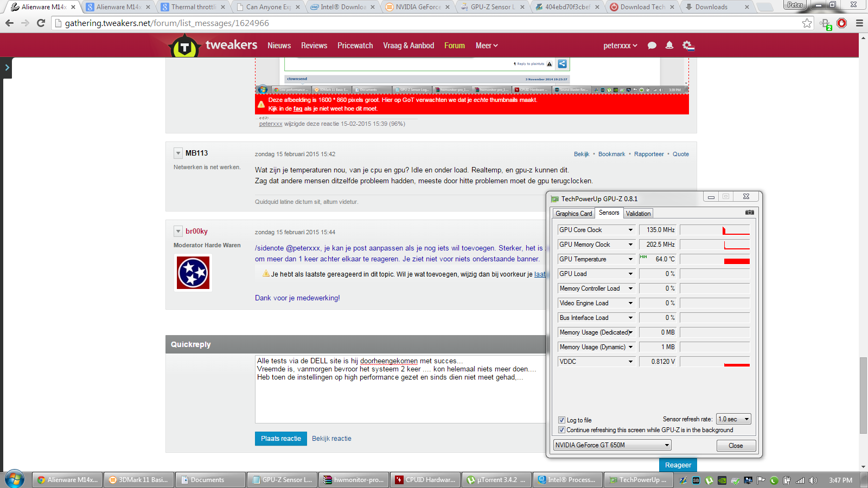The width and height of the screenshot is (868, 488).
Task: Click the green phone tray icon
Action: pyautogui.click(x=774, y=480)
